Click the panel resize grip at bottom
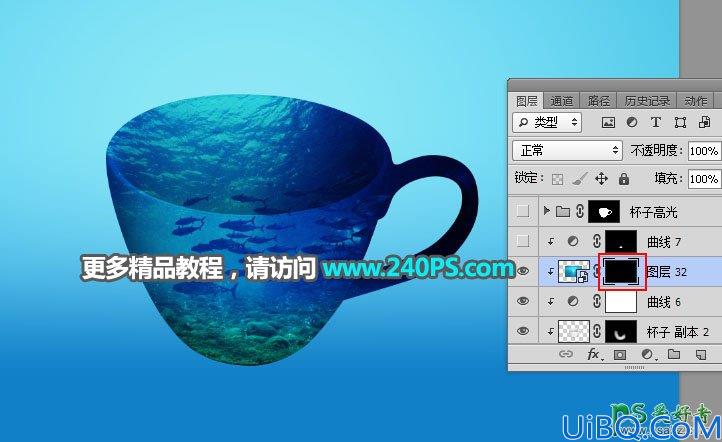The width and height of the screenshot is (722, 442). coord(635,367)
